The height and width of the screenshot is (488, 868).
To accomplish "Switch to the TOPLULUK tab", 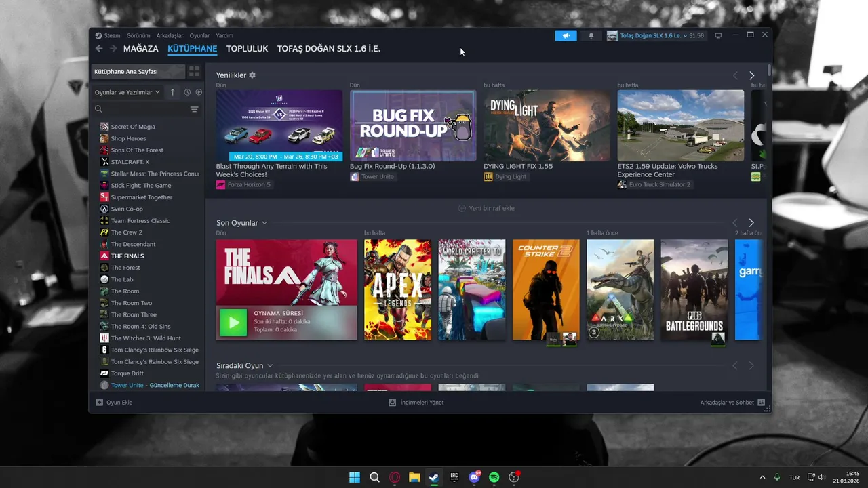I will click(x=247, y=49).
